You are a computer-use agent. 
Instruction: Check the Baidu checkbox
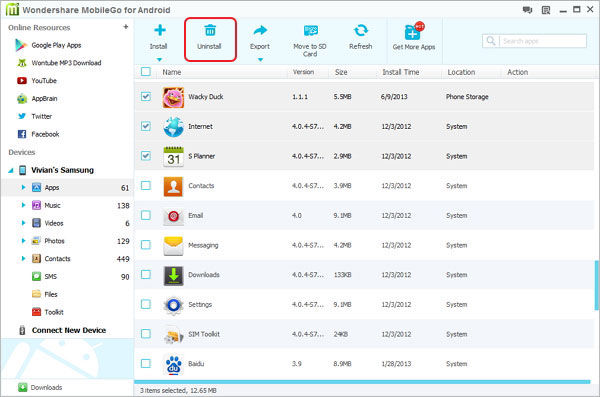tap(146, 363)
